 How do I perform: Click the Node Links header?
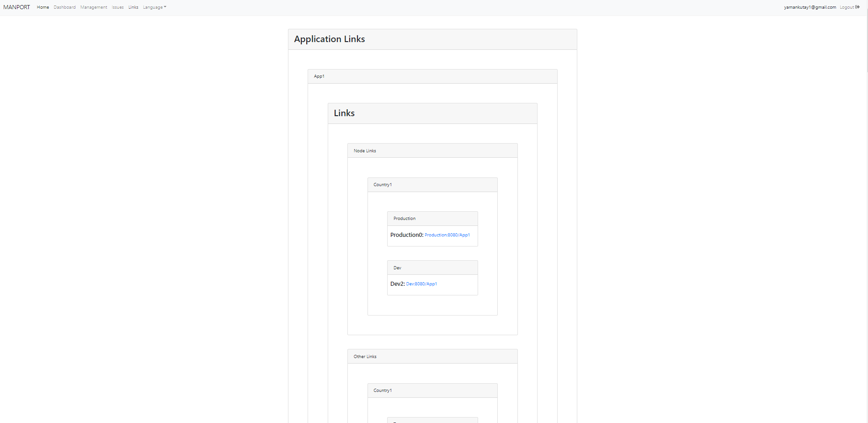(x=432, y=151)
